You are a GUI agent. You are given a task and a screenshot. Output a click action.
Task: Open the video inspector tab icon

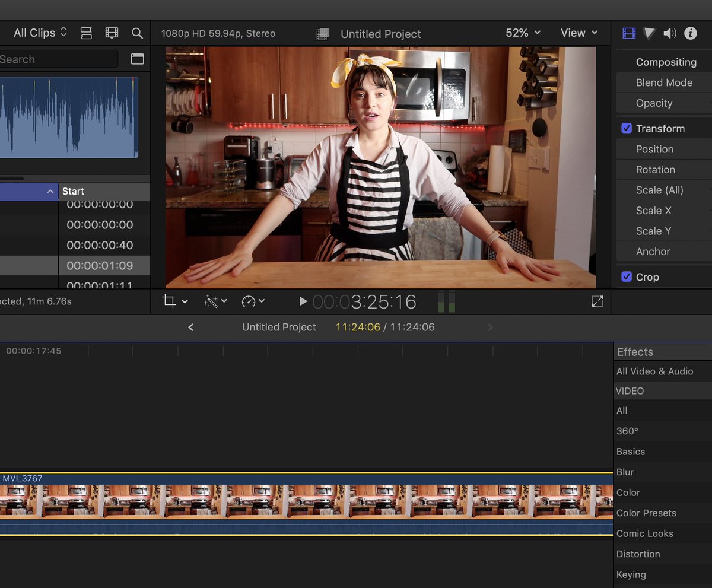click(x=629, y=33)
